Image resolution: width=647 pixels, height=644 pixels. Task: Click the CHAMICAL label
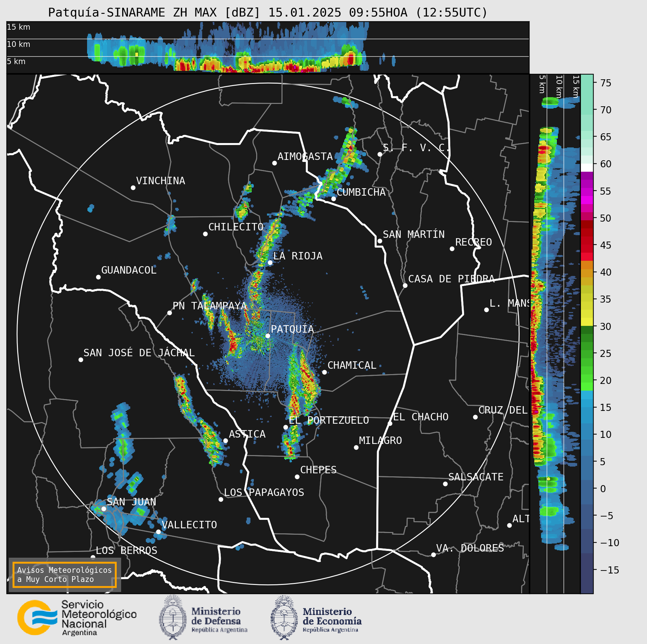(352, 365)
